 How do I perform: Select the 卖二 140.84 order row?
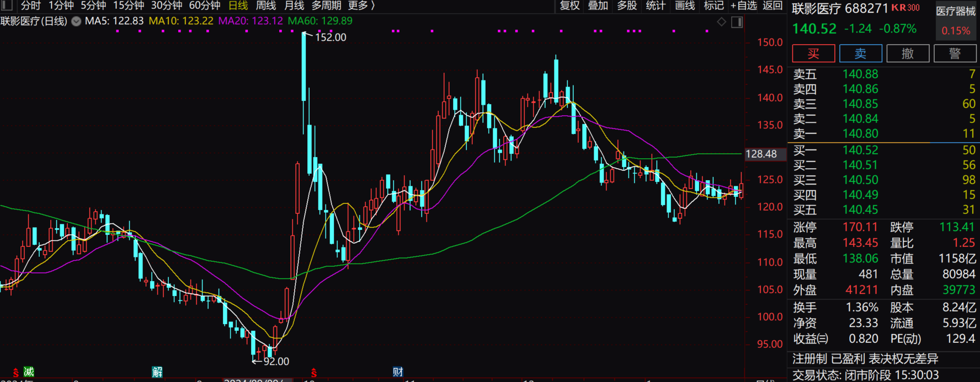point(884,119)
